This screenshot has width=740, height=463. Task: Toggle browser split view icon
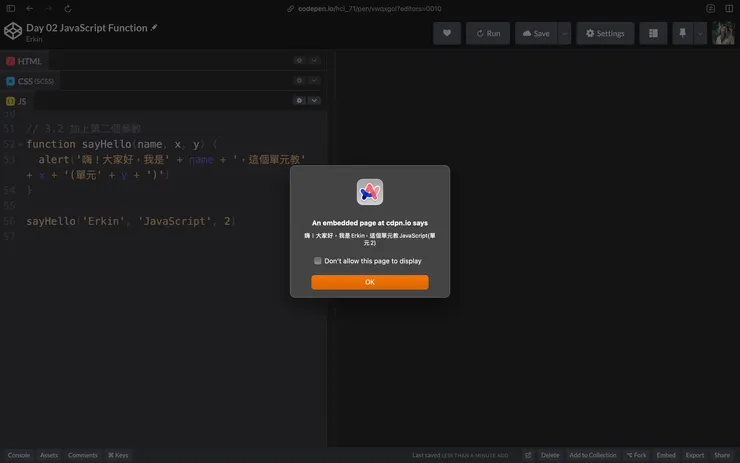click(x=729, y=8)
